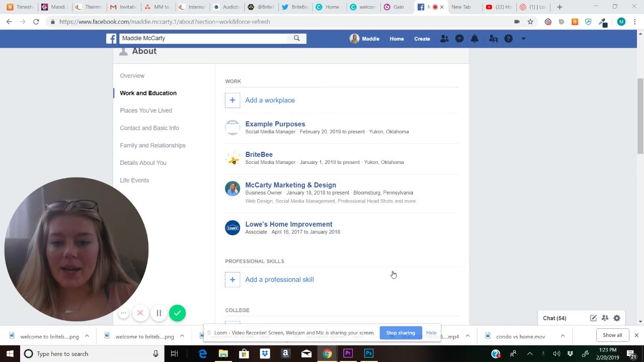Click Home in the Facebook bar

(x=396, y=39)
